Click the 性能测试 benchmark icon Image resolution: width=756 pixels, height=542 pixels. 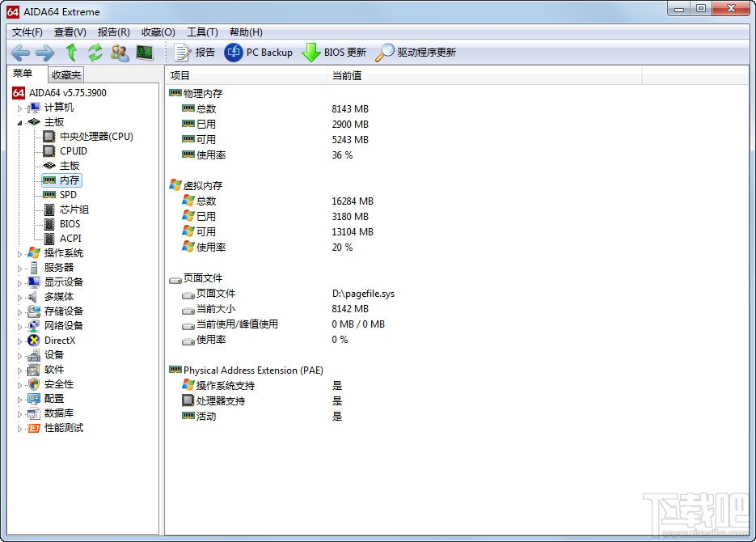tap(33, 428)
